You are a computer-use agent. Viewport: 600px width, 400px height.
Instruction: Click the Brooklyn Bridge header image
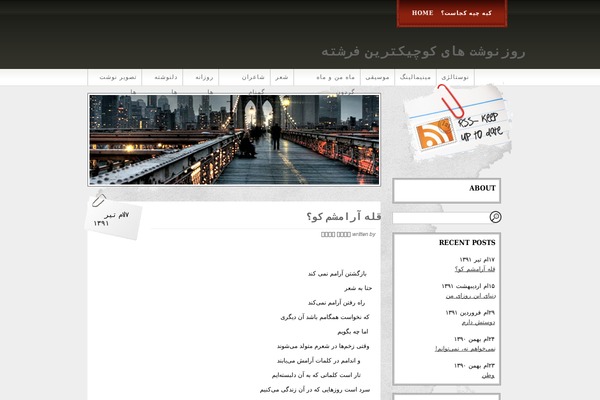click(x=234, y=140)
